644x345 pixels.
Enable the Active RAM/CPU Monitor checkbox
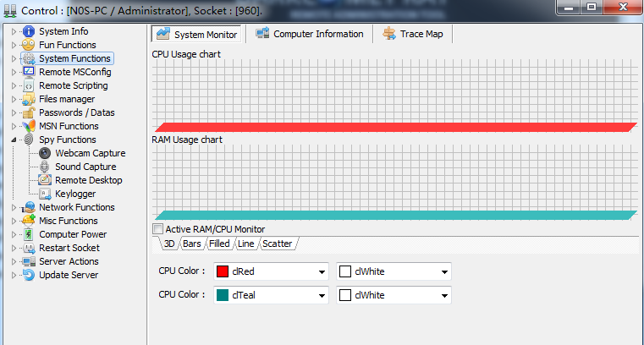click(157, 229)
